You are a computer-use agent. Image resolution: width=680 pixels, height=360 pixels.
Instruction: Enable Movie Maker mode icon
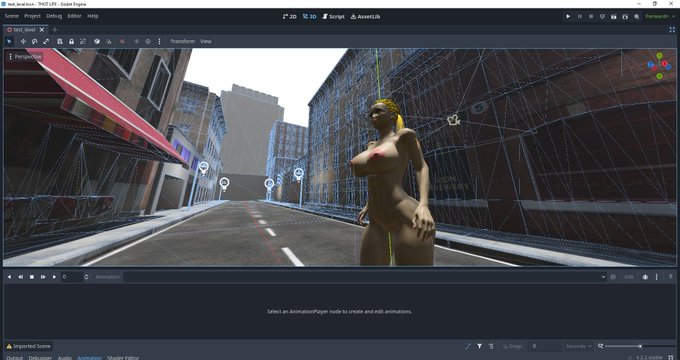point(637,16)
